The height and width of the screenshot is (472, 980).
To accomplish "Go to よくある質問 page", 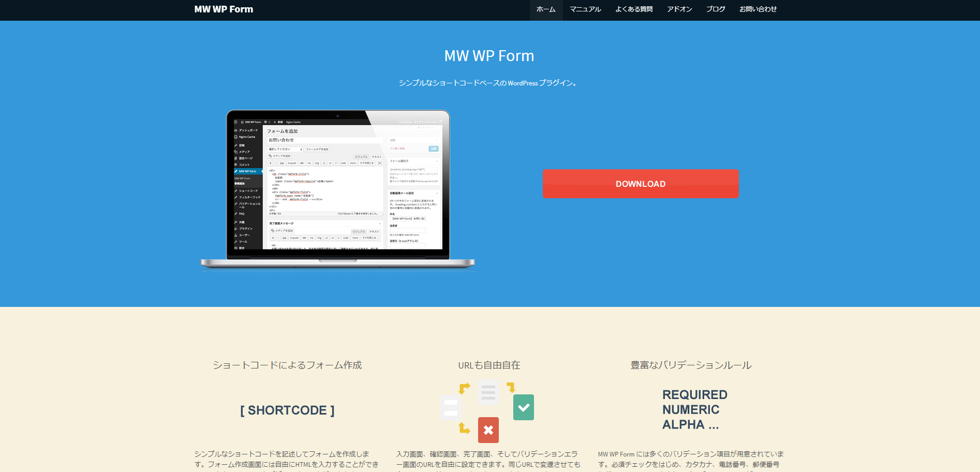I will pyautogui.click(x=634, y=10).
